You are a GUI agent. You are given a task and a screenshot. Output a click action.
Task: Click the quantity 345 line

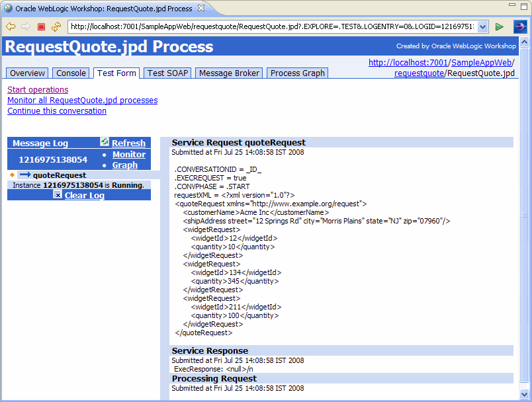235,281
